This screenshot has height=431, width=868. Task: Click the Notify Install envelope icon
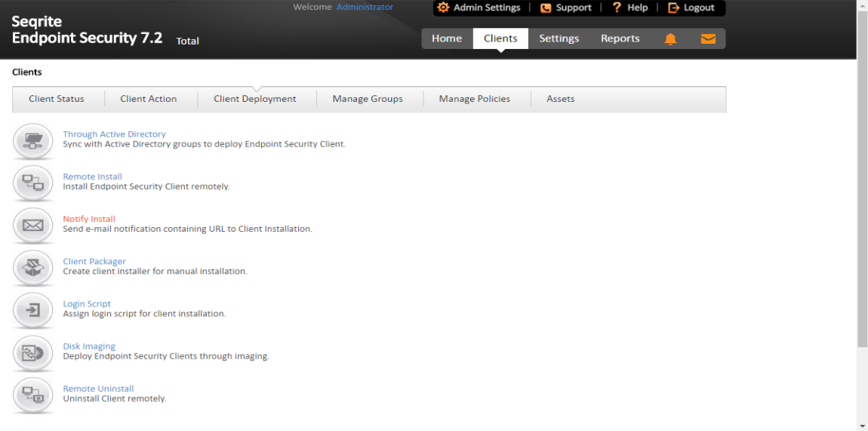33,225
